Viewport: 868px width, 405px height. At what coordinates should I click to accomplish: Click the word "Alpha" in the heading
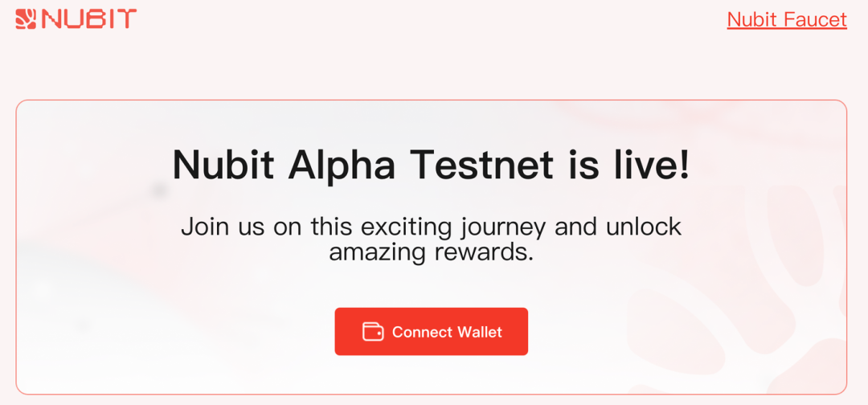pos(342,165)
